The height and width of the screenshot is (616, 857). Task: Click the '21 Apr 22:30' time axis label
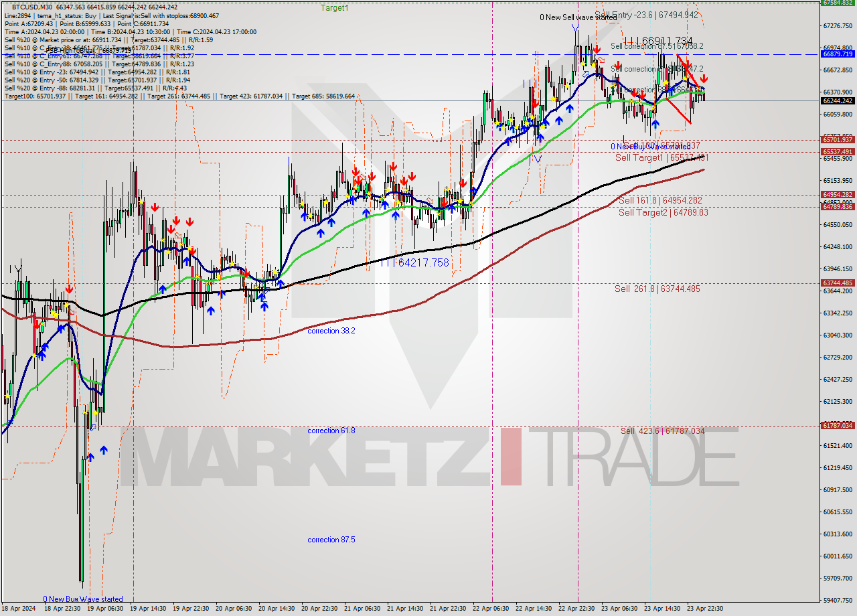[448, 609]
